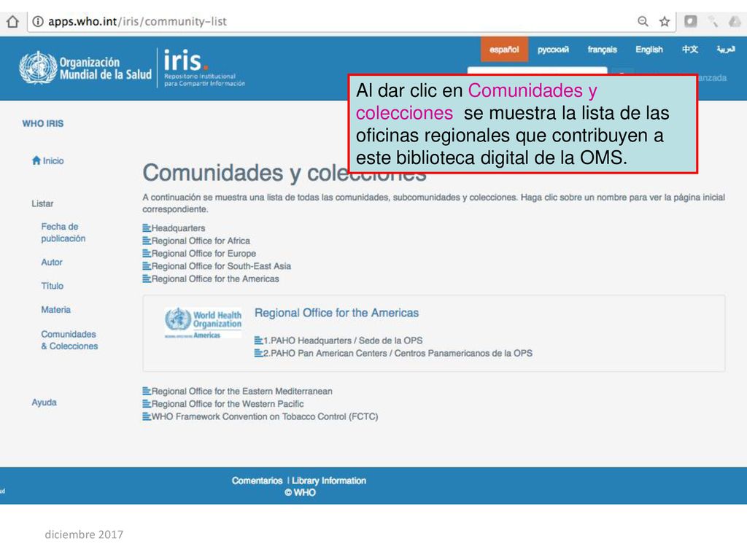This screenshot has height=560, width=747.
Task: Open Regional Office for the Americas list entry
Action: [215, 279]
